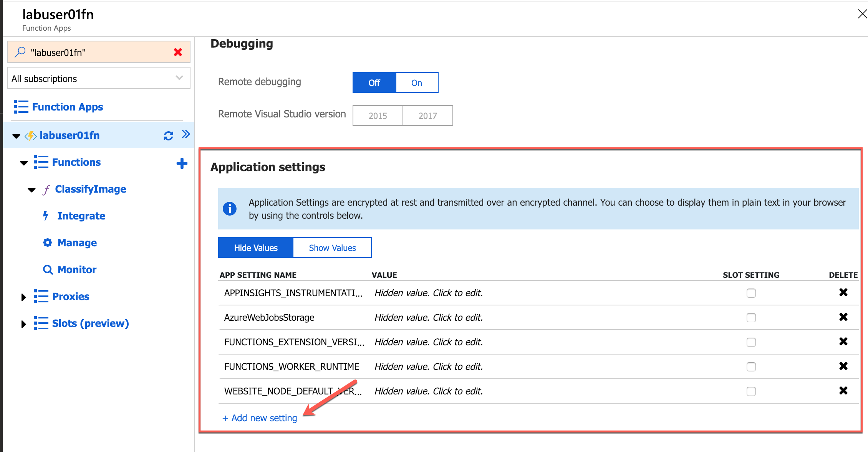This screenshot has width=868, height=452.
Task: Click the lightning bolt icon of labuser01fn
Action: [x=31, y=135]
